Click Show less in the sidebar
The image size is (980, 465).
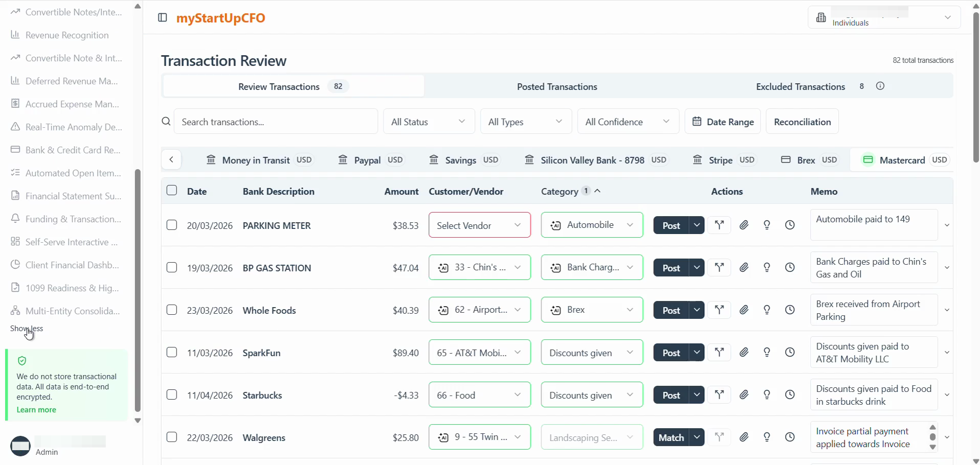(27, 329)
